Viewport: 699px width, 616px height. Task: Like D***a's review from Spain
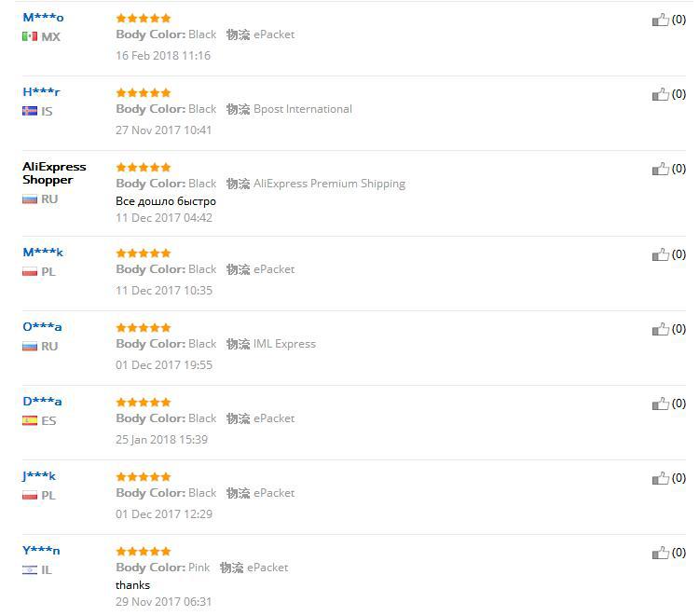pyautogui.click(x=660, y=404)
